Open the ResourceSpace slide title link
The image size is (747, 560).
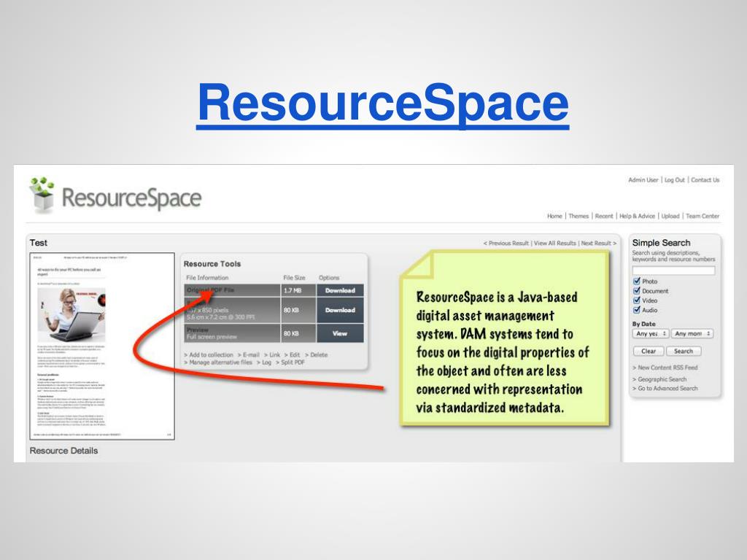[x=382, y=105]
